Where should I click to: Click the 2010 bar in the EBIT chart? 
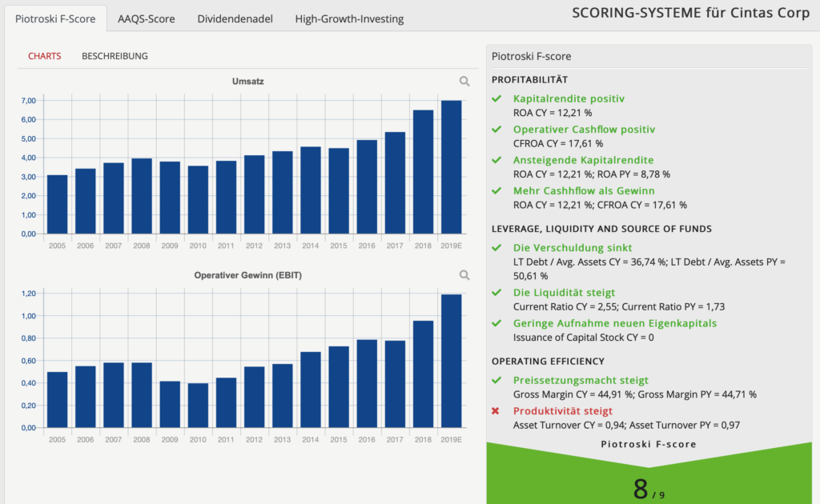coord(199,406)
